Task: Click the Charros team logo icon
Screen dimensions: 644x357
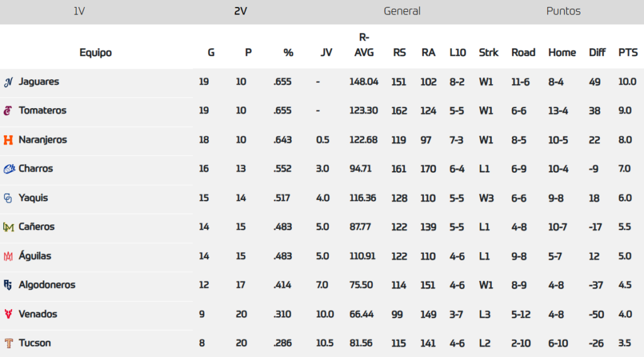Action: pyautogui.click(x=9, y=168)
